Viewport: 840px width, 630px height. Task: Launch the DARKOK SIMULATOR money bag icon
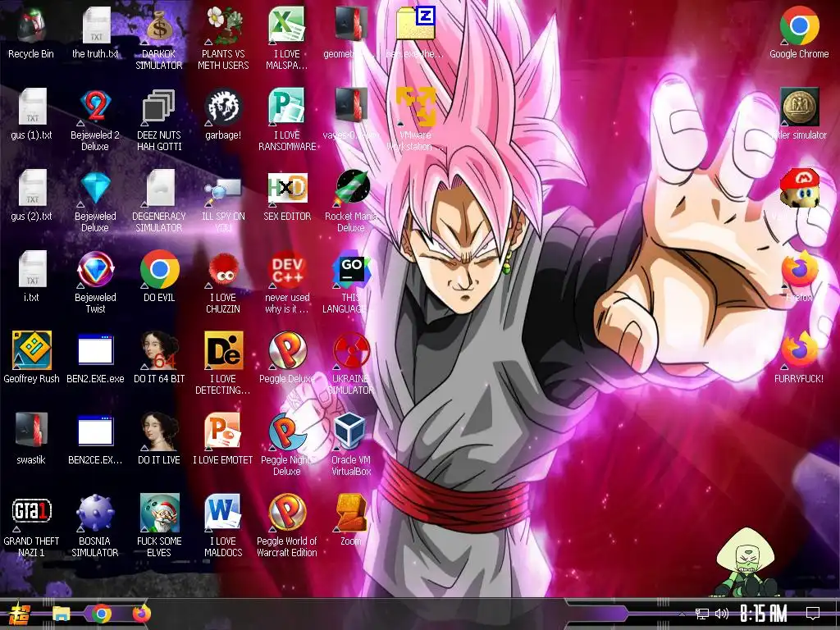(x=159, y=39)
